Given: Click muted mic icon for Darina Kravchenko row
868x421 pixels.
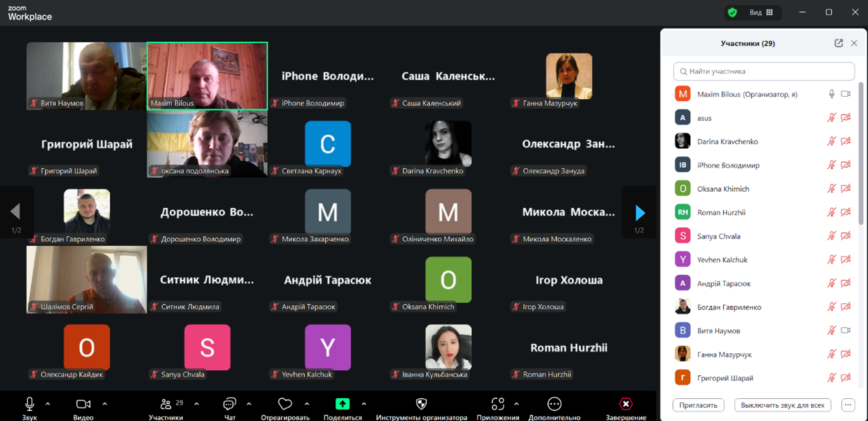Looking at the screenshot, I should [x=832, y=141].
